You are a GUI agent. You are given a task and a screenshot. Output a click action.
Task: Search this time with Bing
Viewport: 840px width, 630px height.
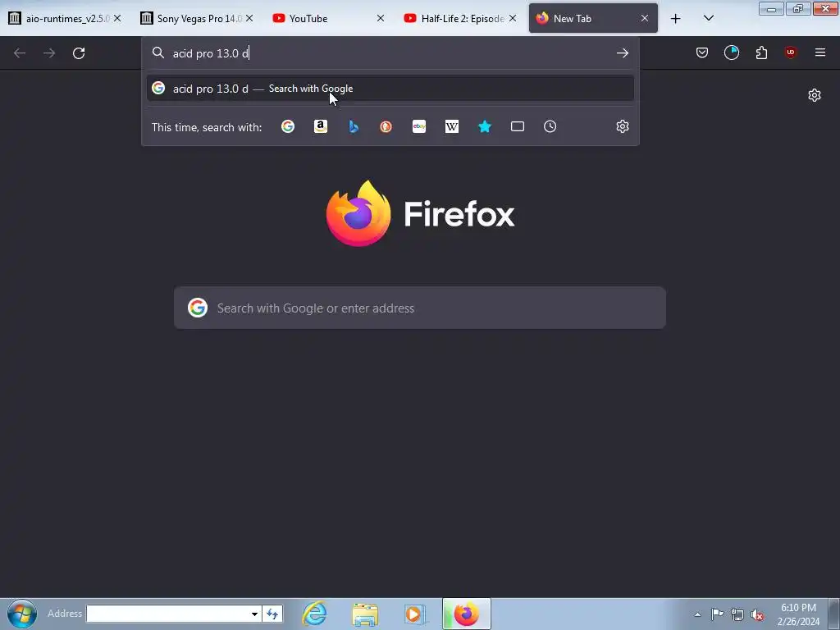353,126
